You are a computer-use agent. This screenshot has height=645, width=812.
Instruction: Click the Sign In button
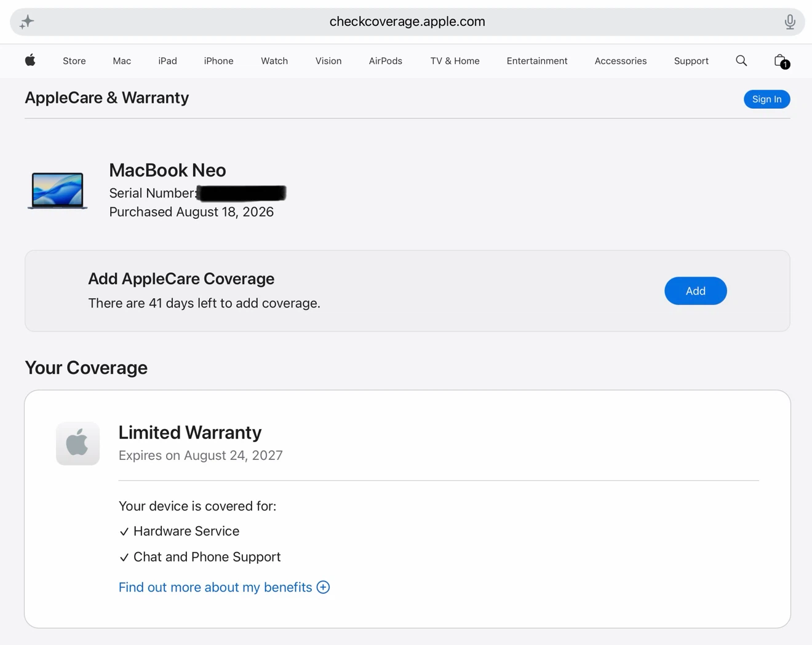pos(767,99)
